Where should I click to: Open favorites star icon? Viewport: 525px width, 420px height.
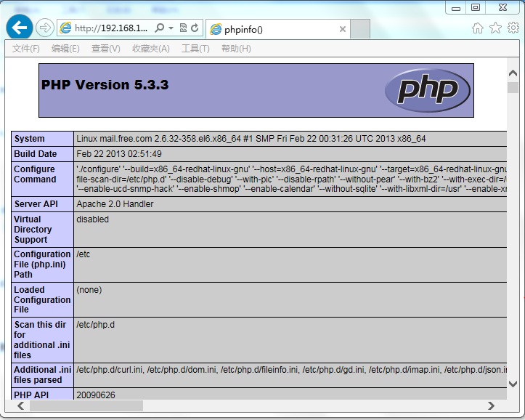495,28
